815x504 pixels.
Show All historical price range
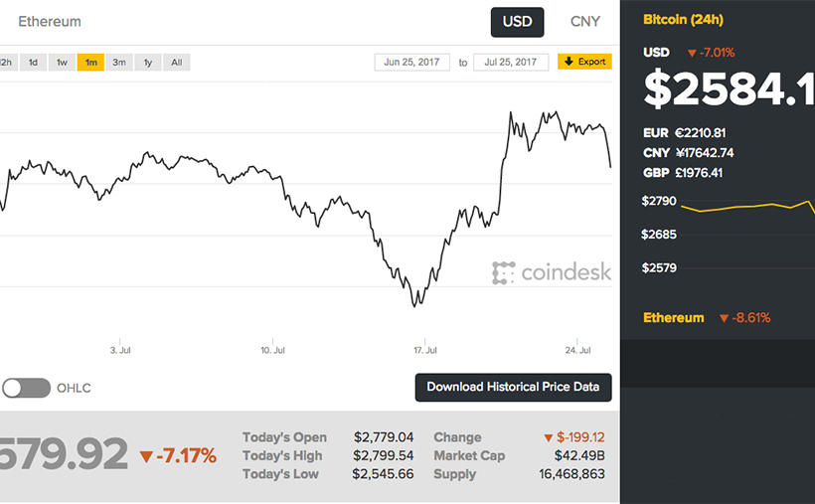[x=176, y=62]
